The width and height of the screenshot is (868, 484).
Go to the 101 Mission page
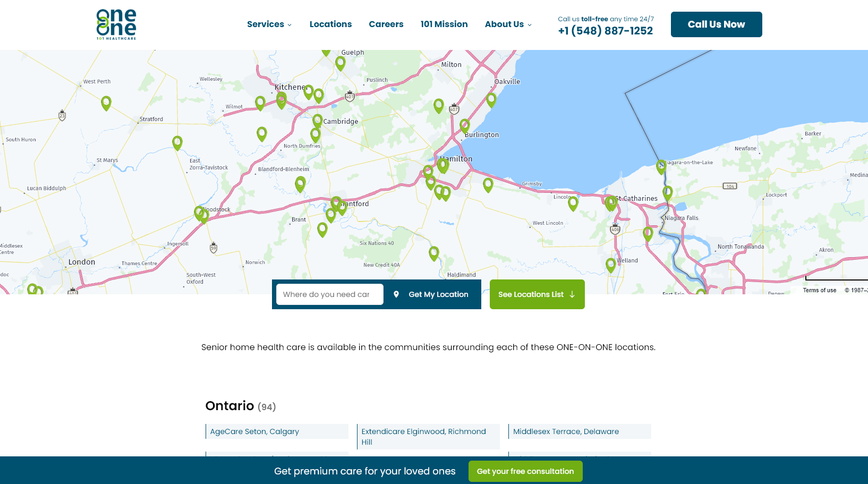(x=444, y=24)
